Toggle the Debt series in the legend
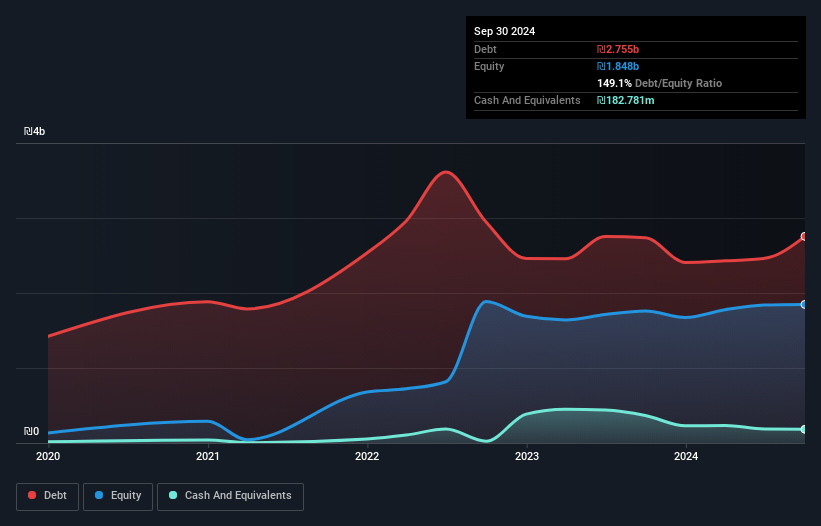Image resolution: width=821 pixels, height=526 pixels. click(47, 496)
